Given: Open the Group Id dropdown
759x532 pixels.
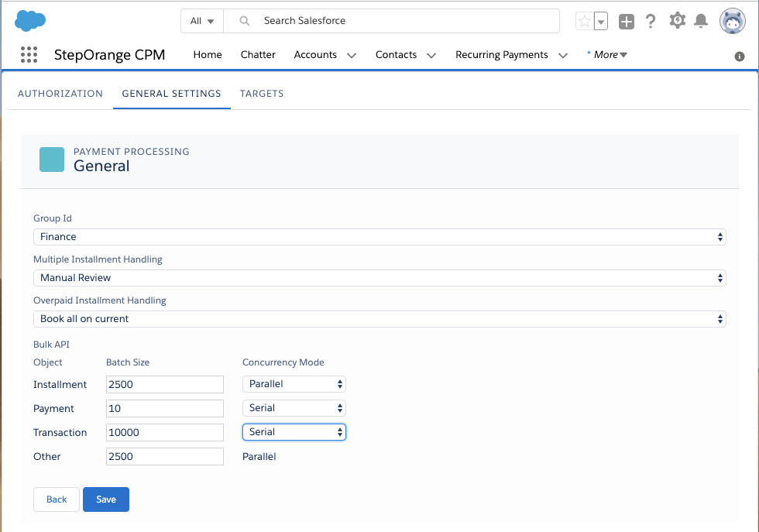Looking at the screenshot, I should 379,237.
